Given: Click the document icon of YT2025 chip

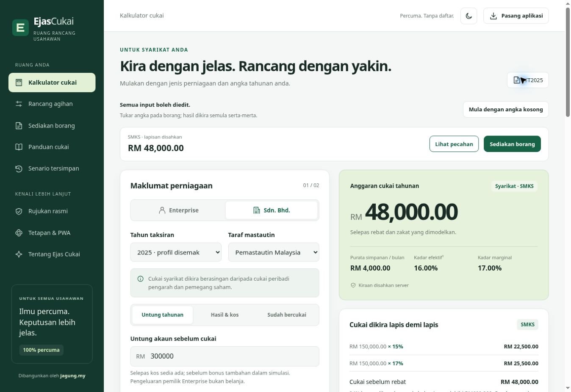Looking at the screenshot, I should [517, 80].
